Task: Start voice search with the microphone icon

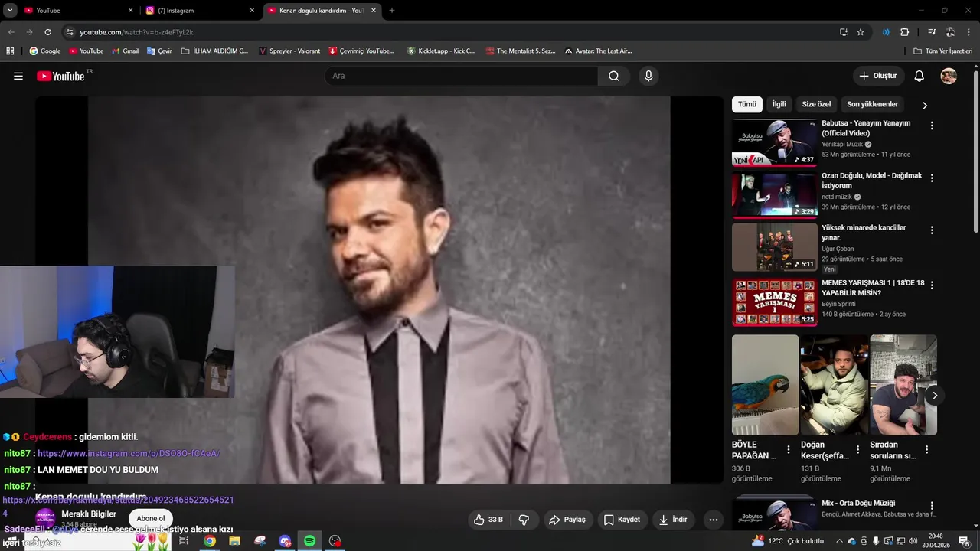Action: 648,76
